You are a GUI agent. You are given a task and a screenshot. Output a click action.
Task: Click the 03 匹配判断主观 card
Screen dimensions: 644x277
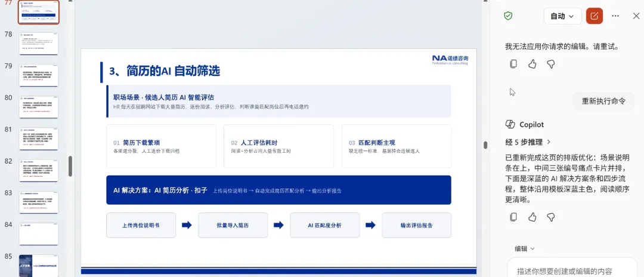[x=397, y=146]
